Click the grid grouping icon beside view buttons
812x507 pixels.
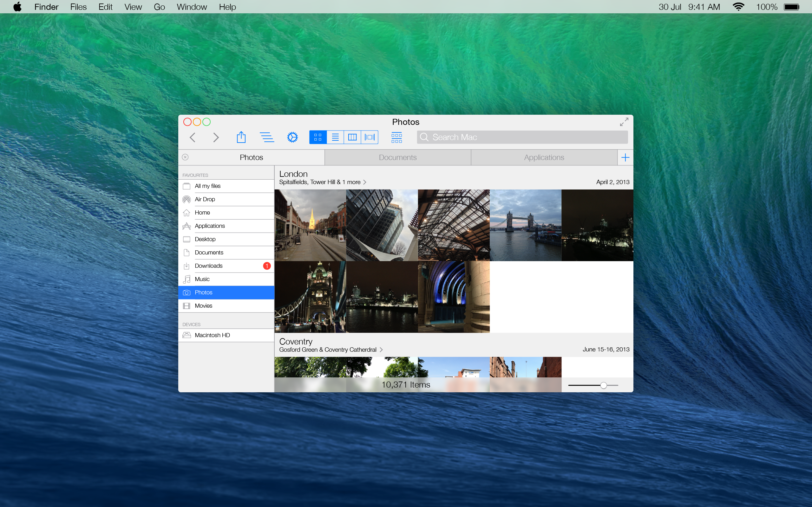coord(396,137)
